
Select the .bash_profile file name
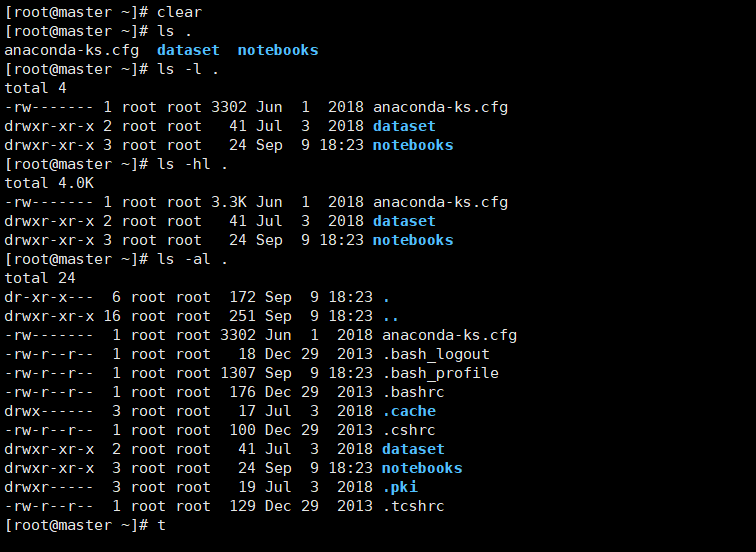coord(440,373)
